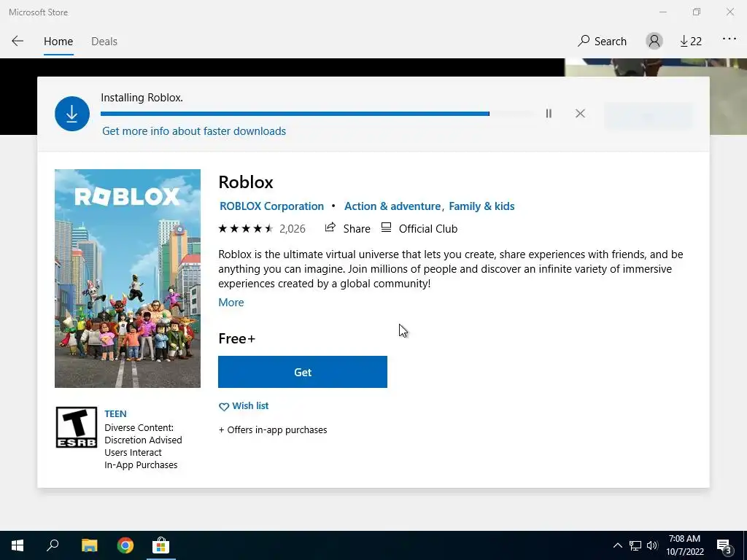Open the Windows Start menu
Image resolution: width=747 pixels, height=560 pixels.
[18, 545]
